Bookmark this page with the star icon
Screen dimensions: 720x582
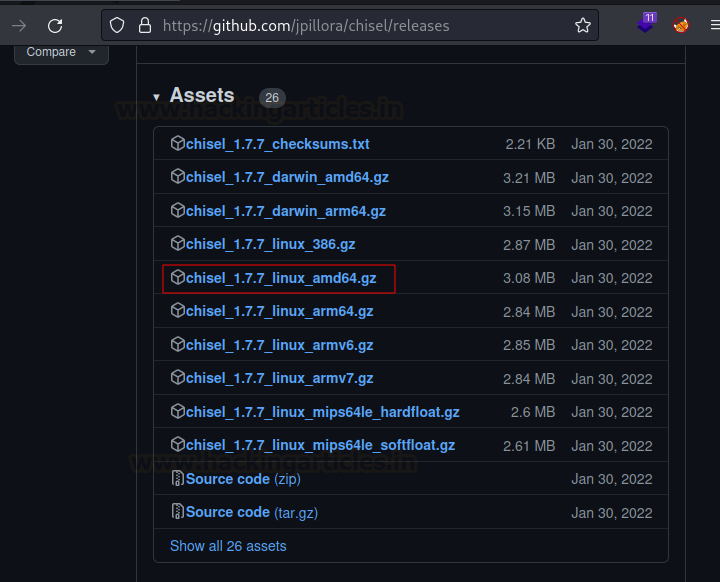point(583,25)
